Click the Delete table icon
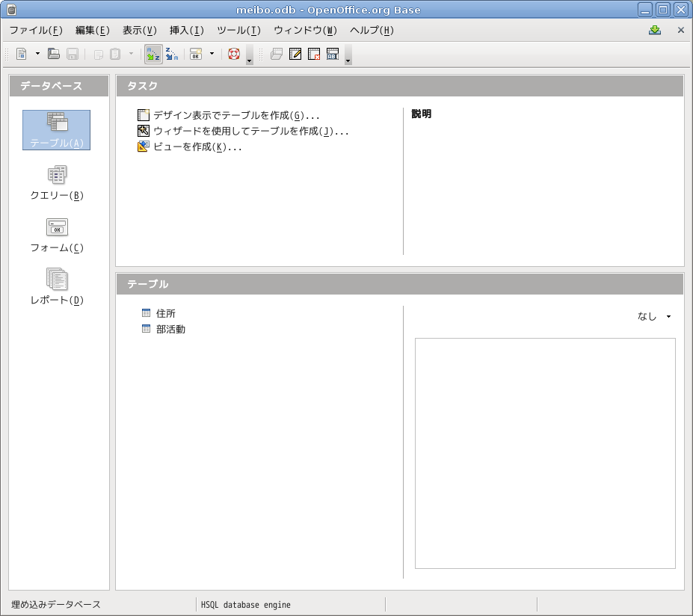Screen dimensions: 693x616 click(x=314, y=54)
